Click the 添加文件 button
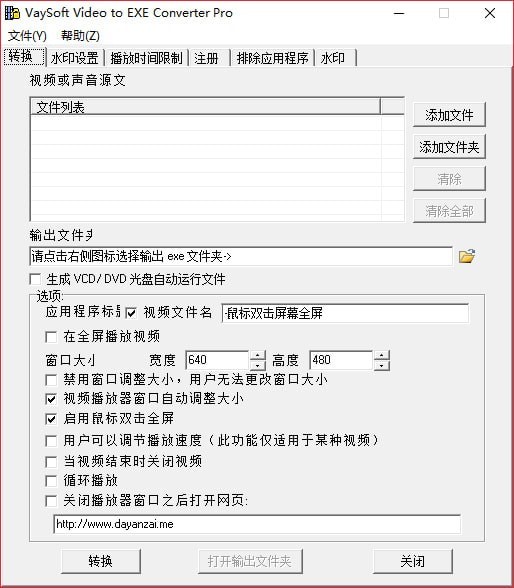Image resolution: width=514 pixels, height=588 pixels. (449, 115)
